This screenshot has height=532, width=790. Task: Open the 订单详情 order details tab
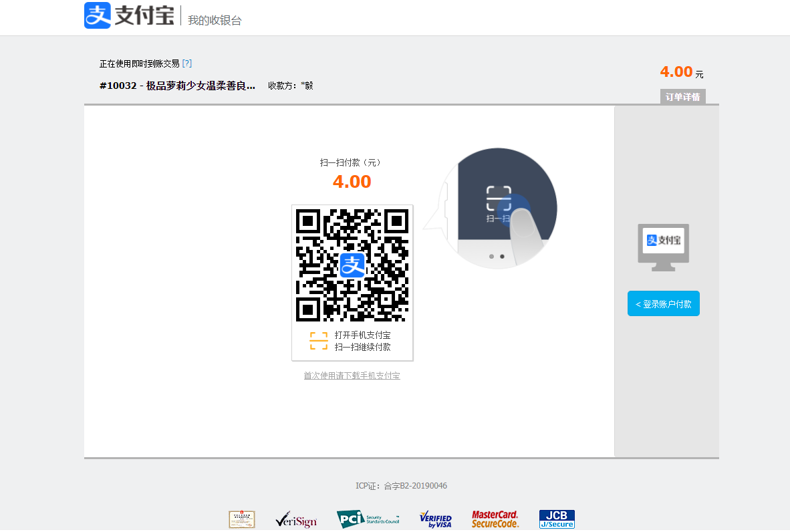(682, 97)
